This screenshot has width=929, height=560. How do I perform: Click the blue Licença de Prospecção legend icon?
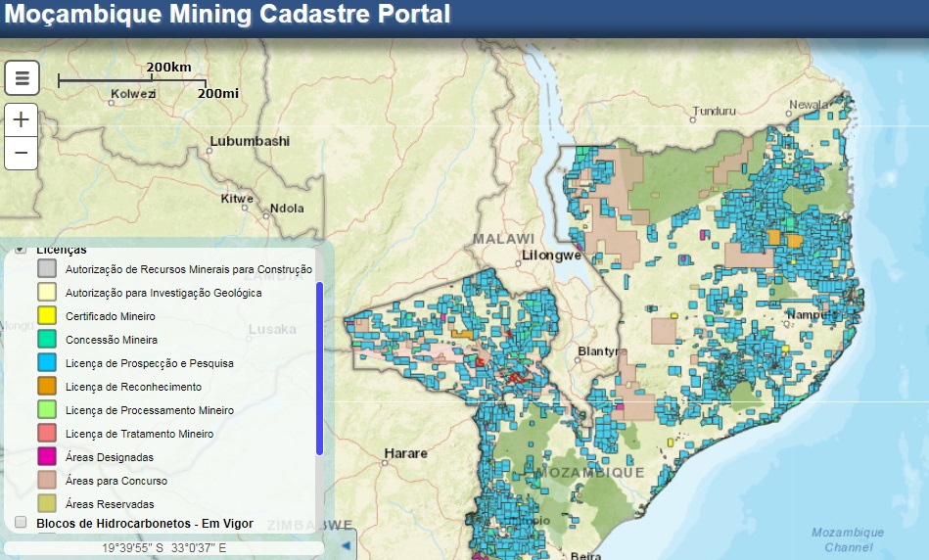point(47,363)
